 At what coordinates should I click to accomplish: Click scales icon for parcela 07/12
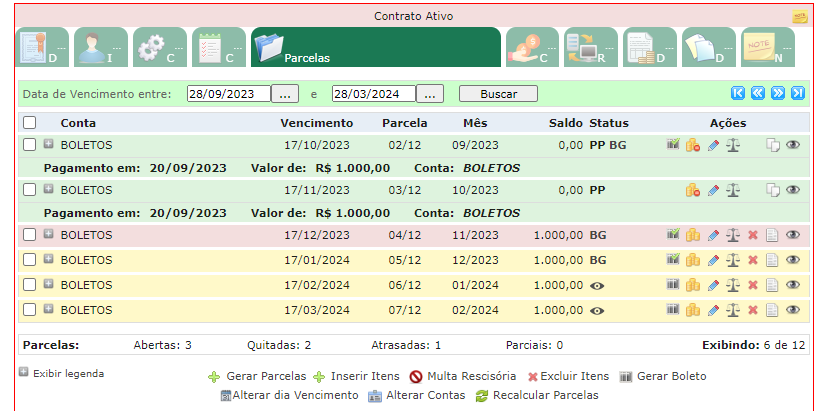point(733,310)
